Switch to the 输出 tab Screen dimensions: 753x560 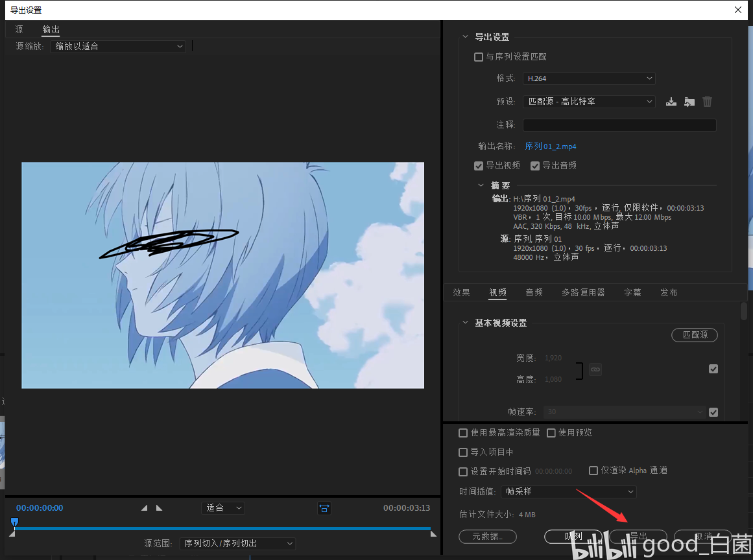[x=51, y=29]
